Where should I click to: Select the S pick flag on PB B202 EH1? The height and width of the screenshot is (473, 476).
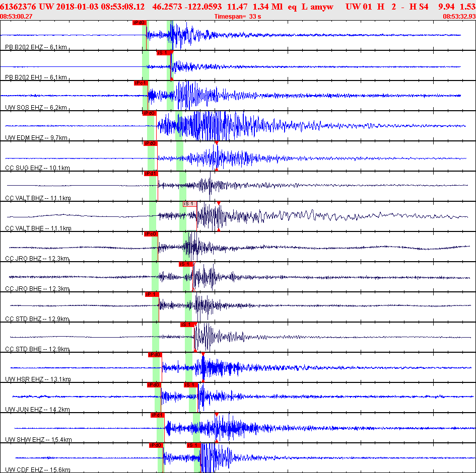pyautogui.click(x=164, y=53)
